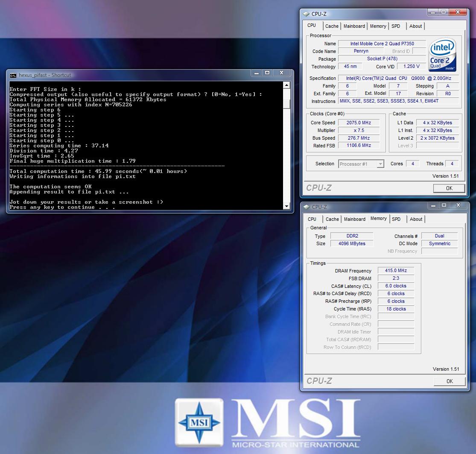Click the Threads count field
Image resolution: width=476 pixels, height=454 pixels.
click(452, 164)
